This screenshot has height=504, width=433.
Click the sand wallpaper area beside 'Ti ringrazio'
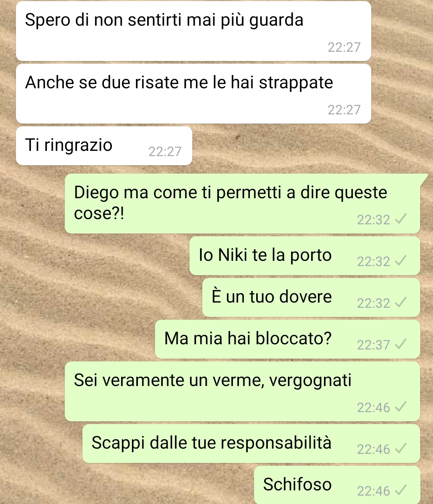pos(309,146)
